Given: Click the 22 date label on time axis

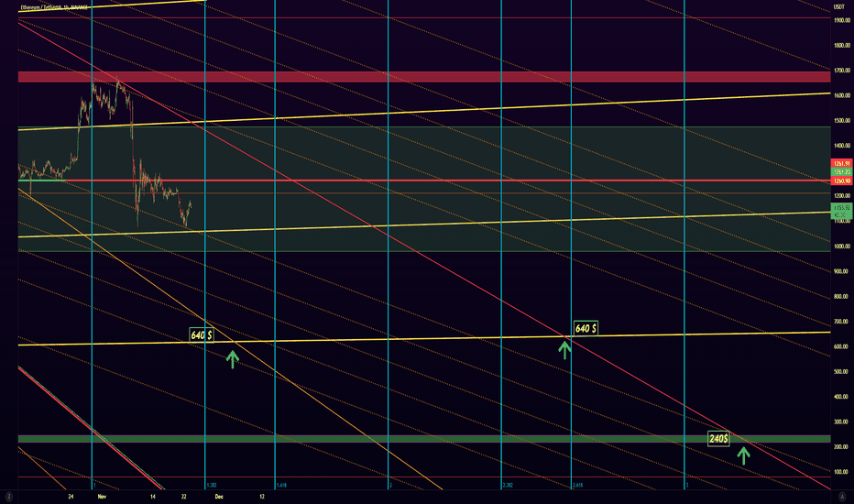Looking at the screenshot, I should click(x=184, y=497).
